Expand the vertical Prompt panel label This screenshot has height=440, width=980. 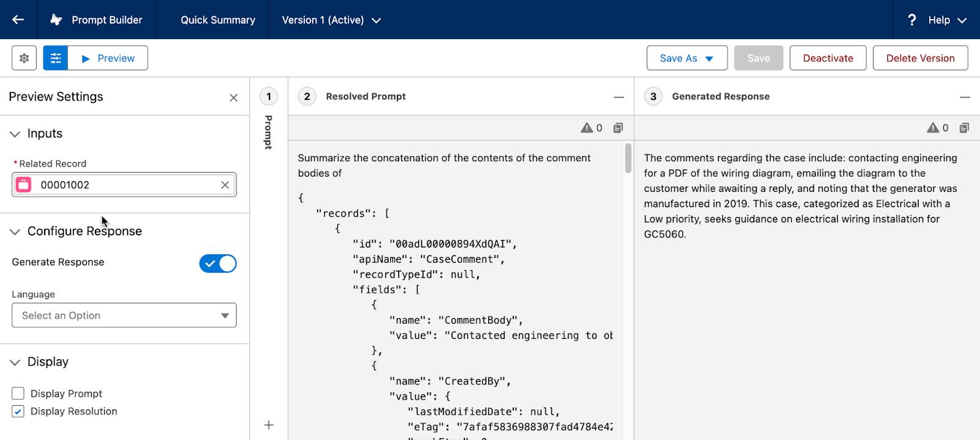pyautogui.click(x=268, y=132)
